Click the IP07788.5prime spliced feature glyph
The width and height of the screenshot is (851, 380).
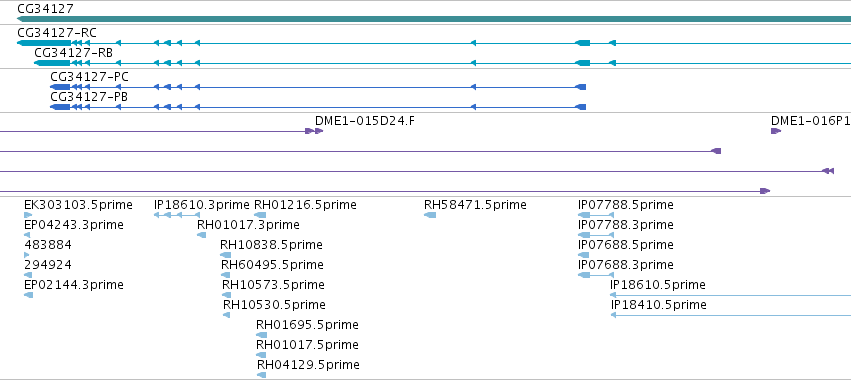[x=596, y=215]
